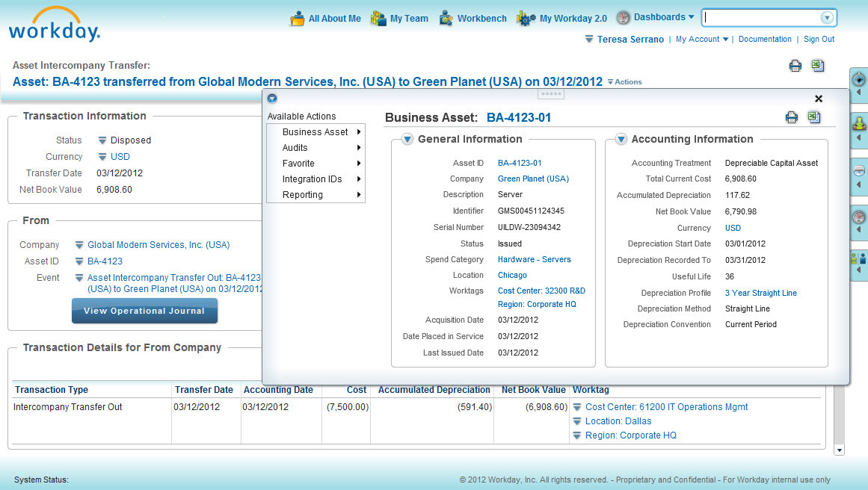Select the identifier GMS00451124345
The image size is (868, 490).
coord(531,211)
